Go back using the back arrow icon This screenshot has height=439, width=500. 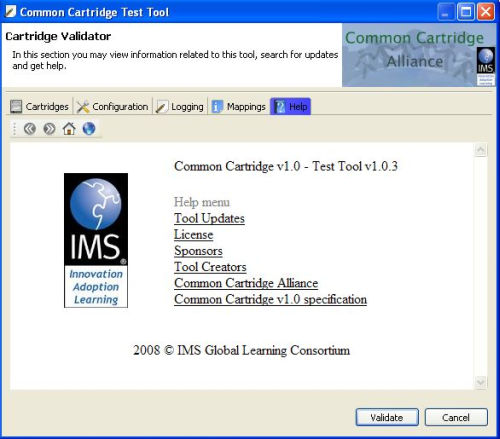point(30,129)
